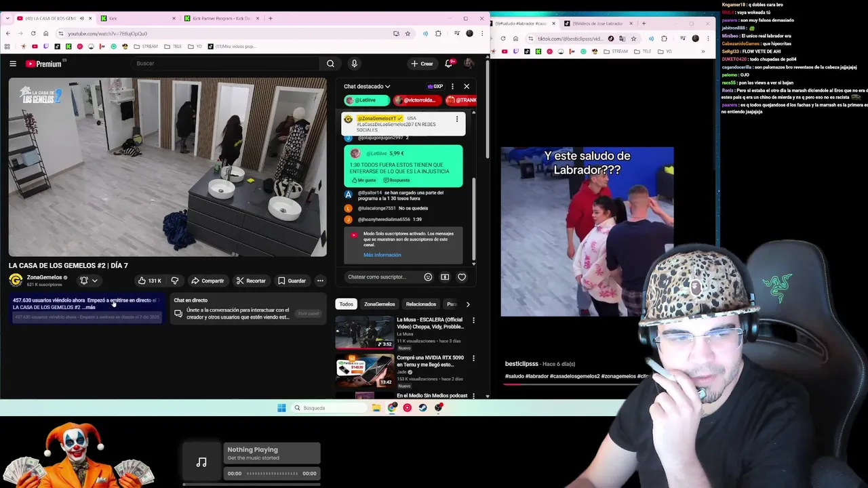Save video using the Guardar button

point(292,281)
